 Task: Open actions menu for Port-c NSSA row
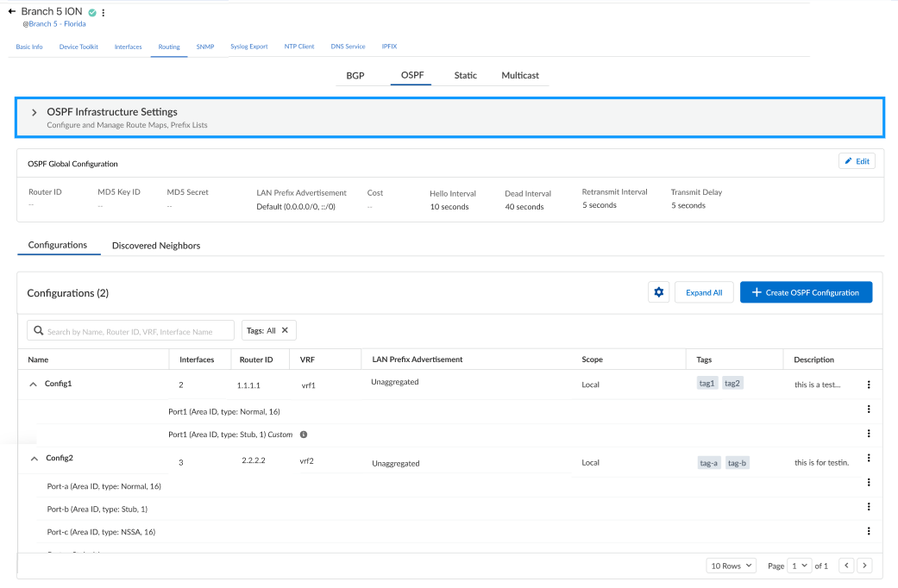tap(869, 531)
